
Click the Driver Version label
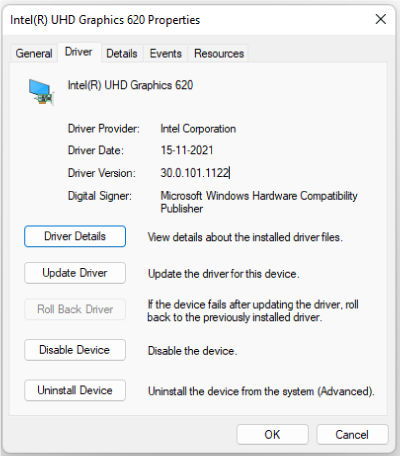pyautogui.click(x=102, y=173)
